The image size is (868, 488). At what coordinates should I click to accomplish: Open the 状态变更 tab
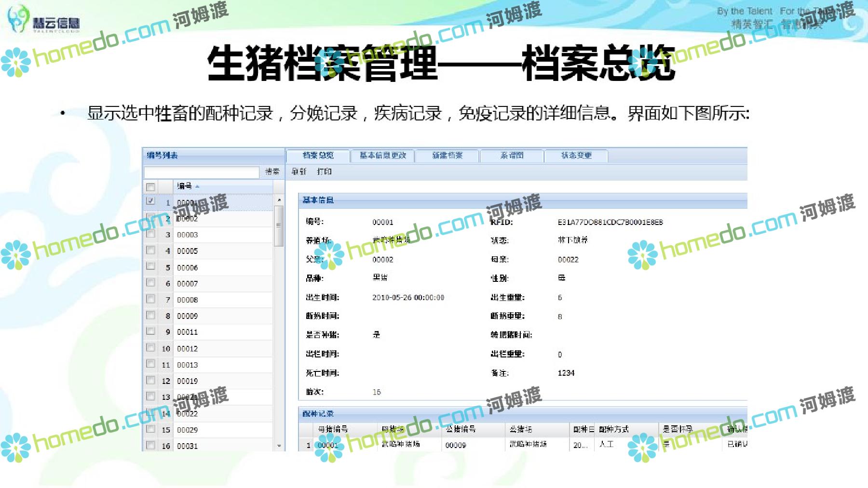576,156
